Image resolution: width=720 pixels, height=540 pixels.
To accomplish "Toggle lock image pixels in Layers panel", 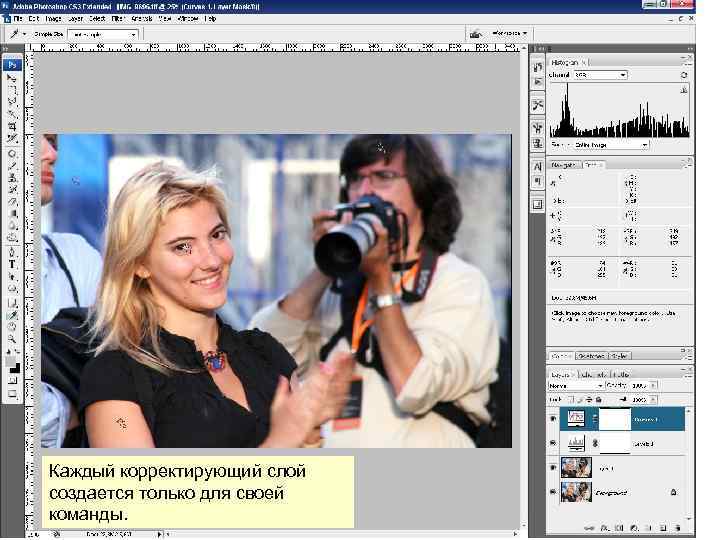I will pos(580,399).
